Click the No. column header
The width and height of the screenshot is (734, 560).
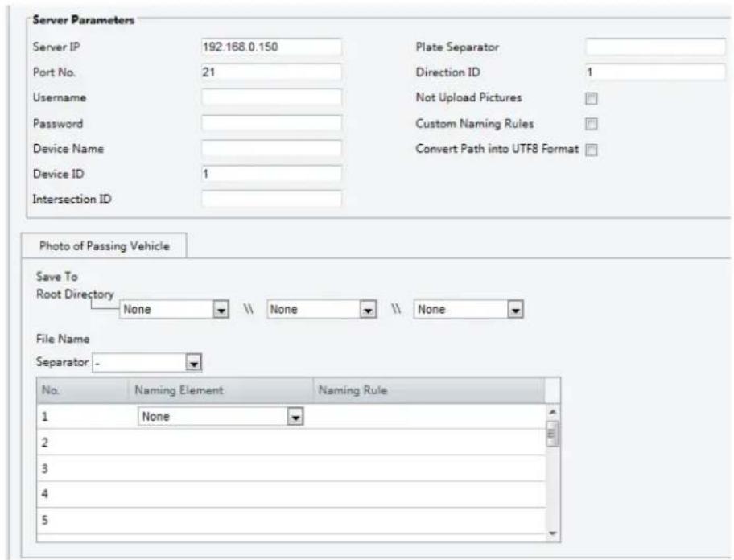tap(82, 390)
